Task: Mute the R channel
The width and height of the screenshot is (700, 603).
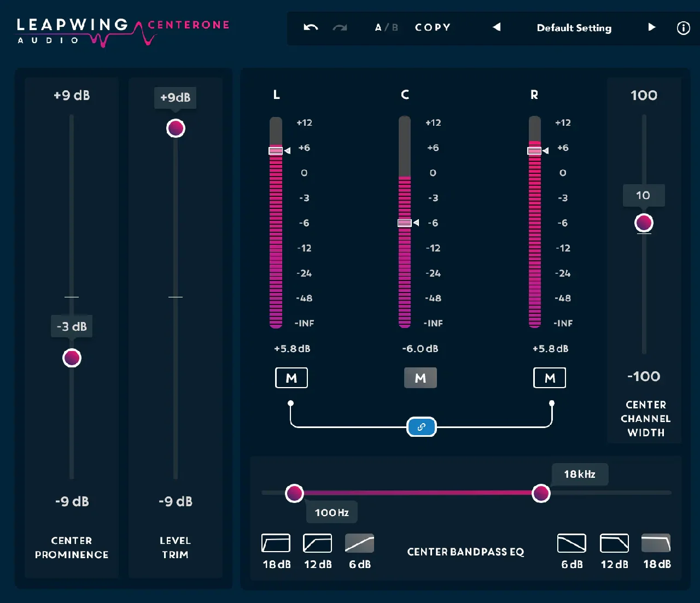Action: [x=550, y=378]
